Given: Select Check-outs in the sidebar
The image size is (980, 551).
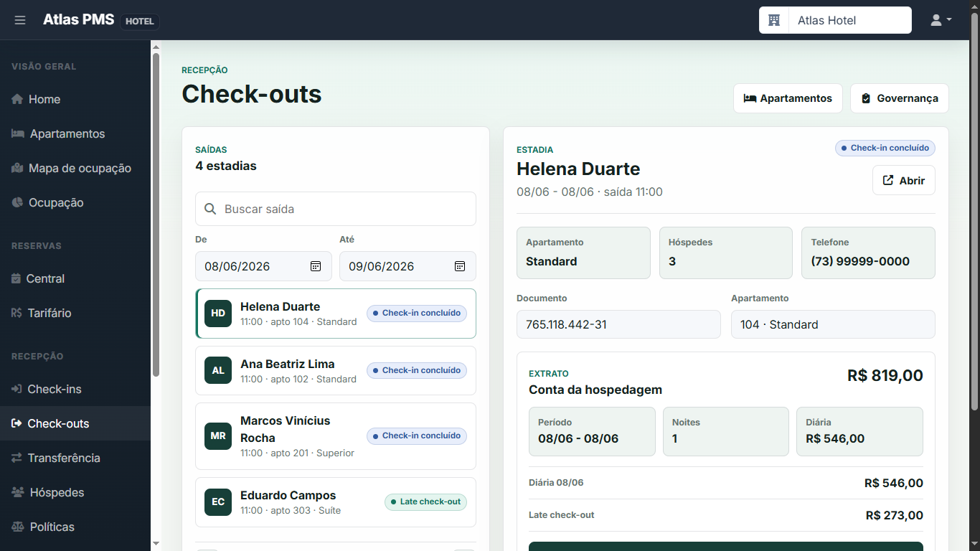Looking at the screenshot, I should coord(75,423).
